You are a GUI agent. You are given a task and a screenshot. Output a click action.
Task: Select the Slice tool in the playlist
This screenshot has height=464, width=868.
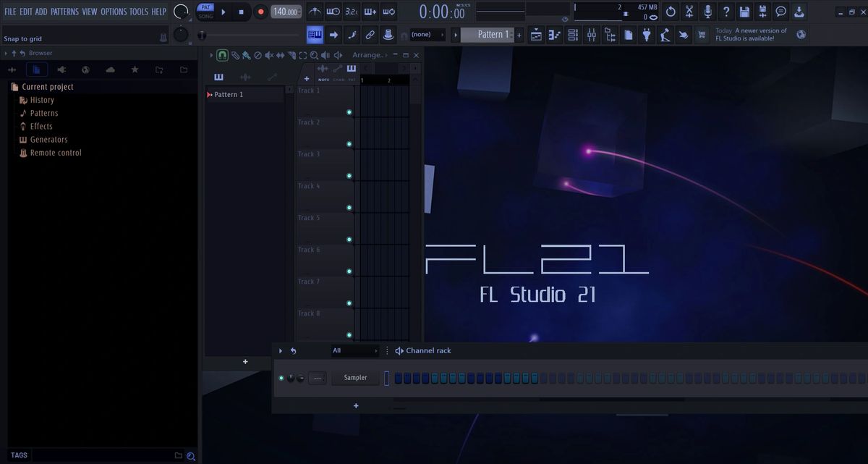coord(291,55)
